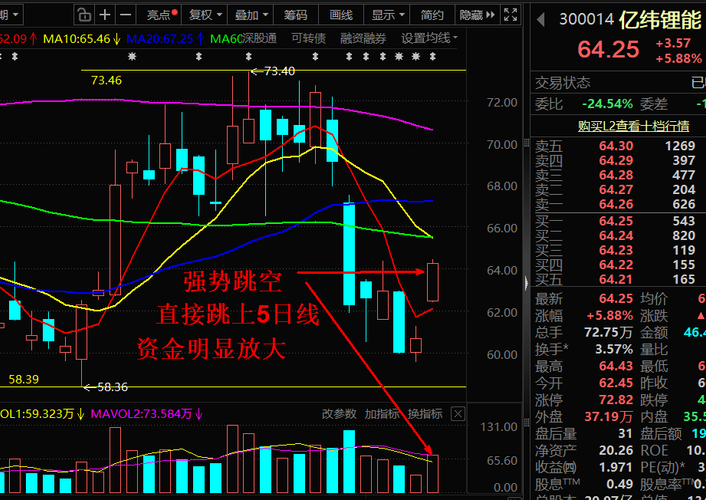Click the 最高 value 64.43

pos(616,366)
